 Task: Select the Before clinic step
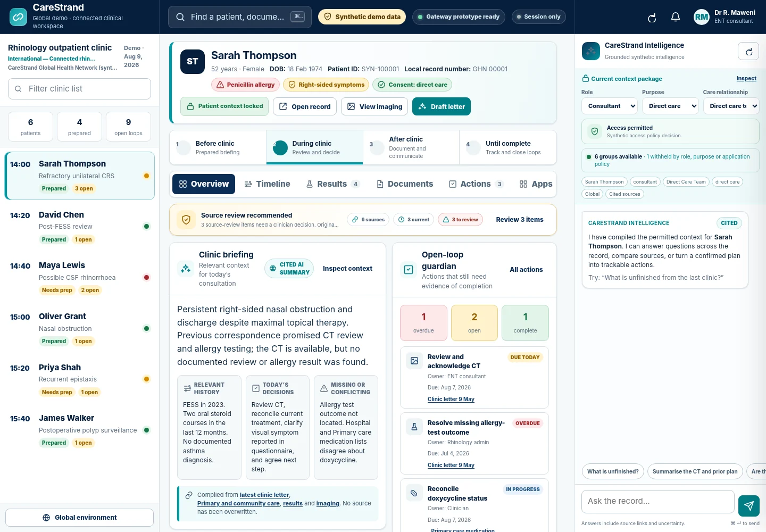(218, 147)
